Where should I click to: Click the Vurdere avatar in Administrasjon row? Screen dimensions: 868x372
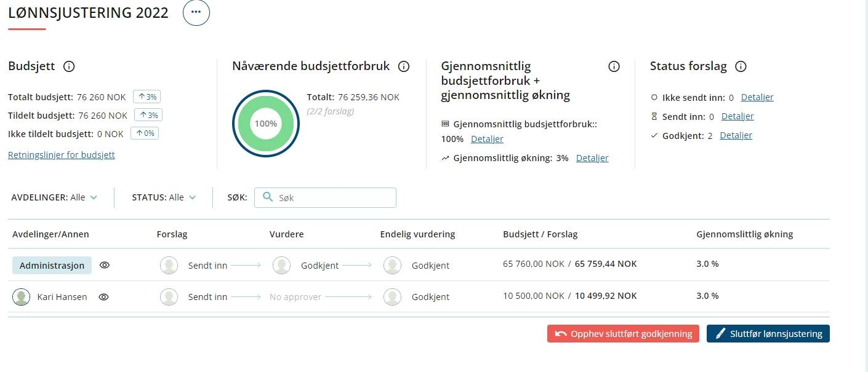tap(281, 266)
